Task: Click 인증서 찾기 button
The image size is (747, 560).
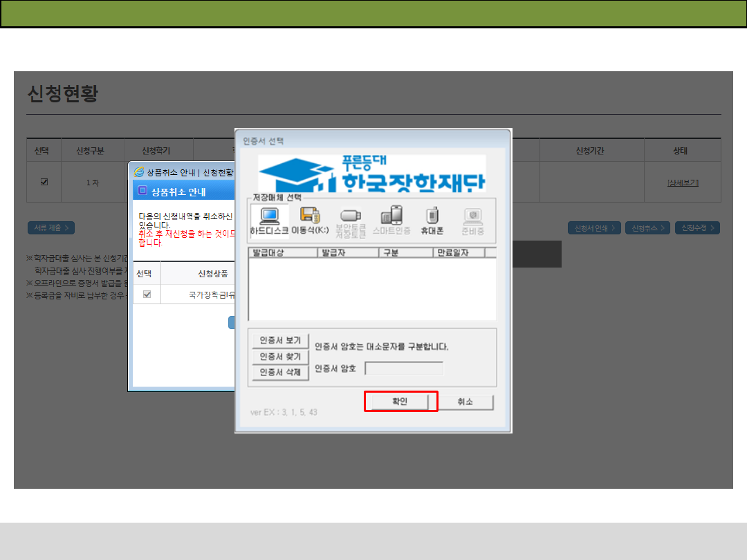Action: click(280, 357)
